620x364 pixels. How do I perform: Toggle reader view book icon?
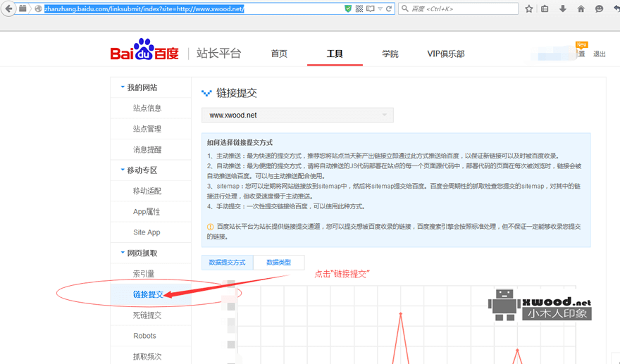pos(370,8)
